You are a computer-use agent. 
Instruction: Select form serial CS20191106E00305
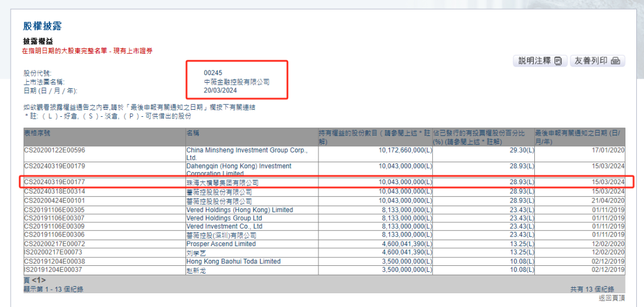pyautogui.click(x=54, y=210)
